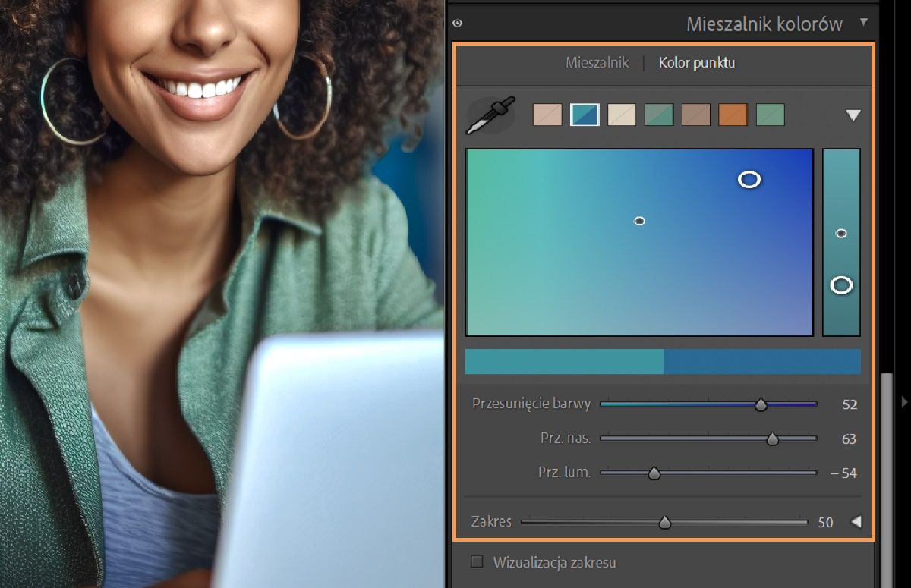Click the original color preview bar left half

(564, 362)
